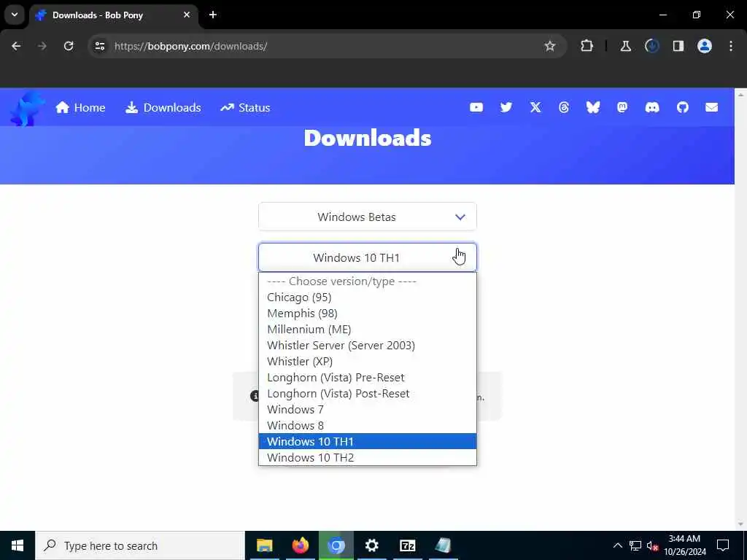
Task: Open the Windows Start menu
Action: (x=18, y=545)
